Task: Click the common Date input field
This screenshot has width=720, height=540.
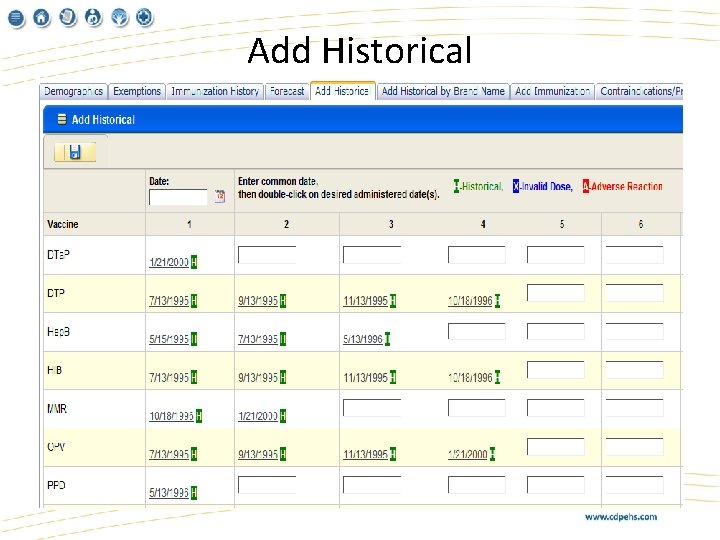Action: point(178,197)
